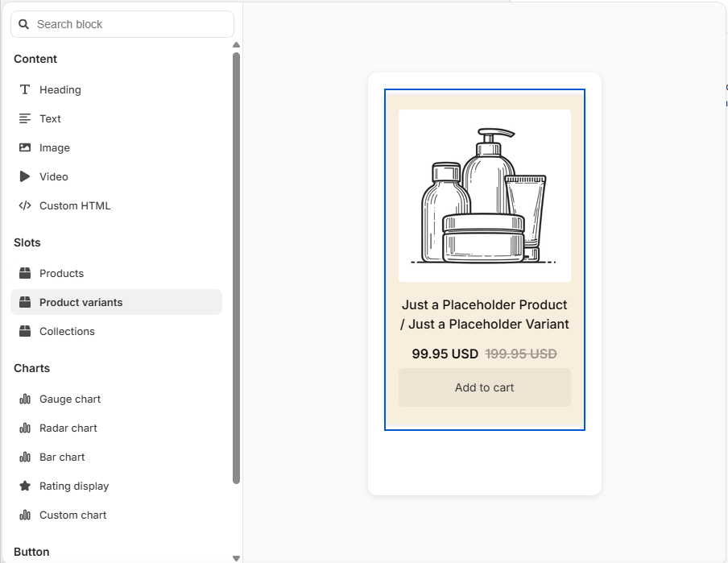Click the search magnifier icon
This screenshot has width=728, height=563.
pos(23,24)
